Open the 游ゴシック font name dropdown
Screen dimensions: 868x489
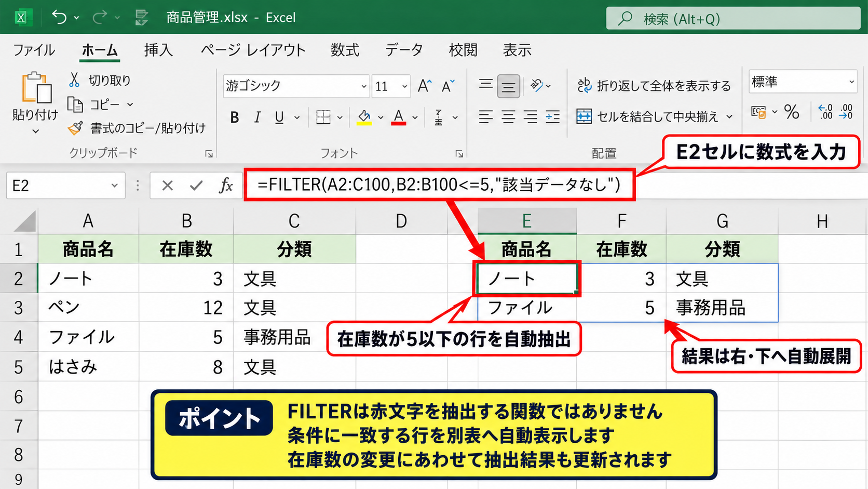[364, 87]
